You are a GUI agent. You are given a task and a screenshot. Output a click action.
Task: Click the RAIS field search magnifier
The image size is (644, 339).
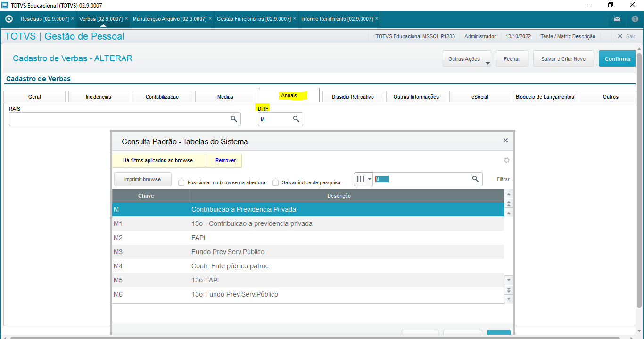tap(234, 119)
